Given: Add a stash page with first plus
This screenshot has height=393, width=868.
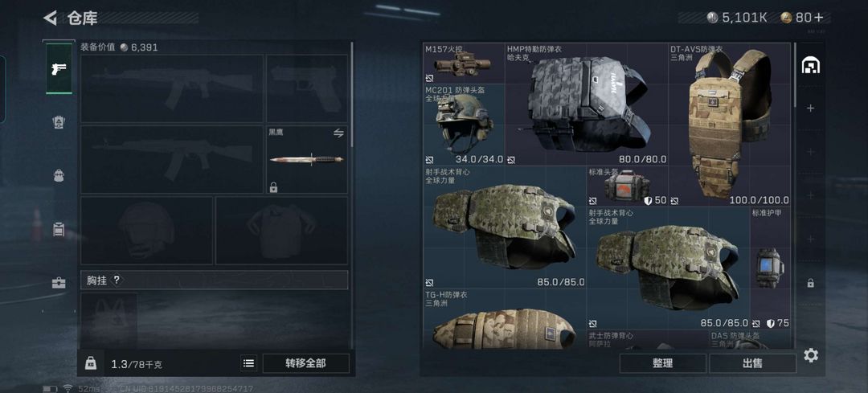Looking at the screenshot, I should [810, 108].
